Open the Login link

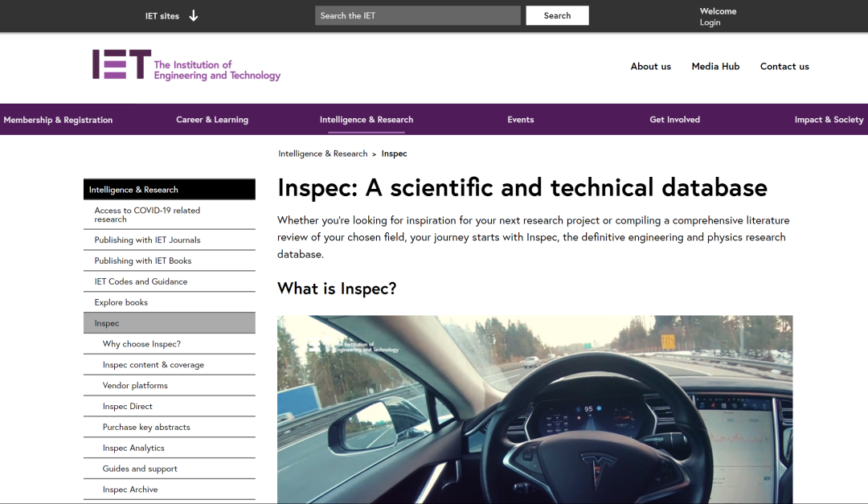pos(710,23)
